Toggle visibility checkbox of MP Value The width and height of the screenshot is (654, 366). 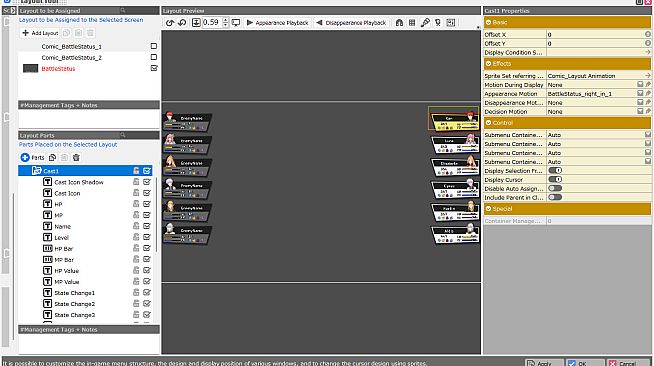click(x=147, y=281)
